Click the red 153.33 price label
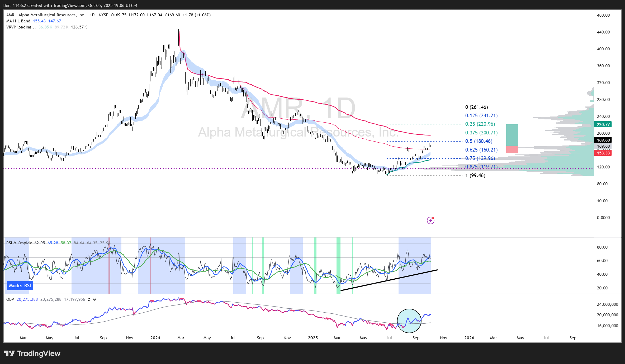The width and height of the screenshot is (625, 364). tap(603, 153)
